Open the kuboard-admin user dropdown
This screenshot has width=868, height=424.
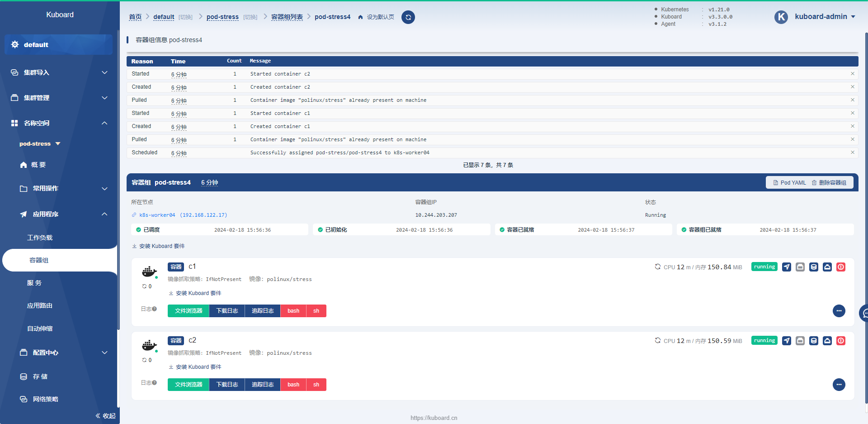(x=825, y=17)
